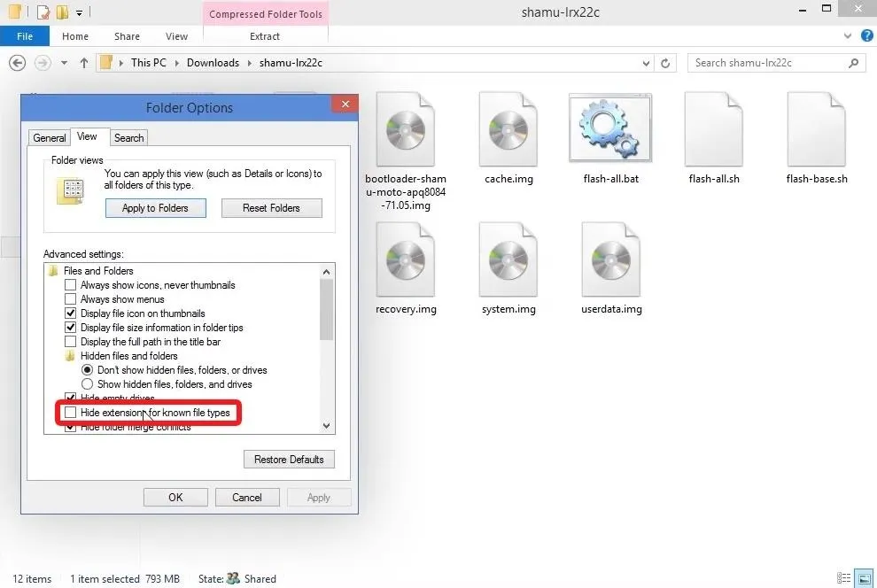Click the scroll up arrow in Advanced settings
This screenshot has width=877, height=588.
tap(327, 272)
